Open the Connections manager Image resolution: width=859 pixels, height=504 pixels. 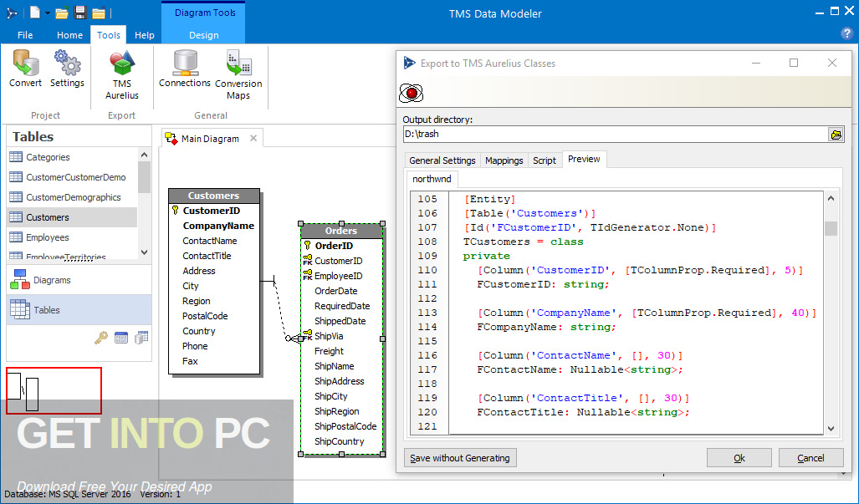click(x=185, y=69)
